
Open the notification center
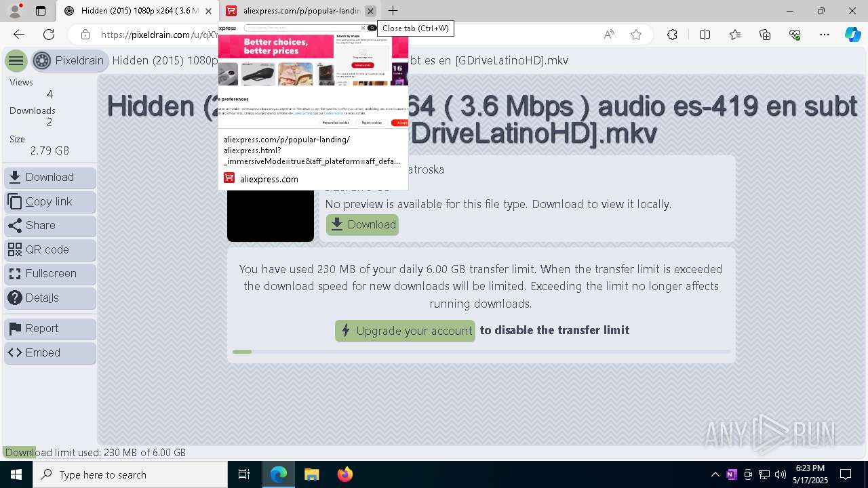click(846, 474)
